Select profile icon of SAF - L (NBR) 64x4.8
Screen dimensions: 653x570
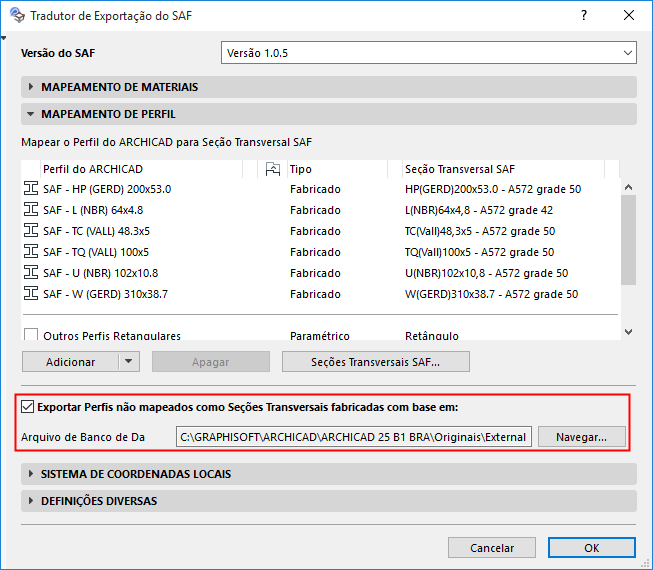click(x=31, y=209)
